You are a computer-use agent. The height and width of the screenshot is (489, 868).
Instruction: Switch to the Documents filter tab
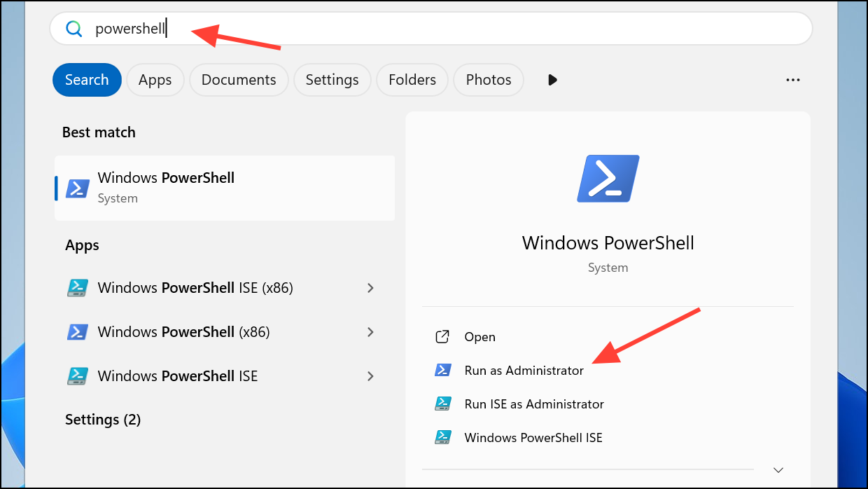click(x=239, y=80)
